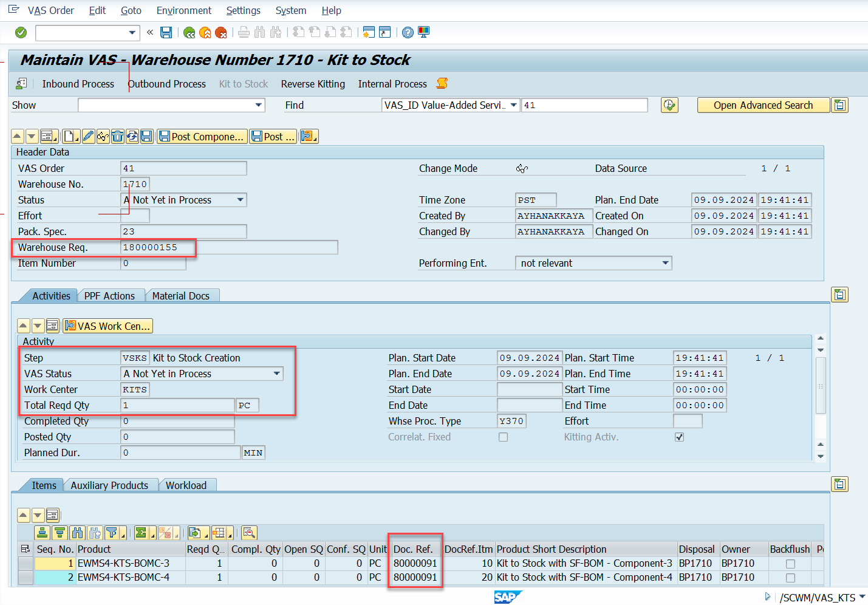Click the green Enter checkmark icon
Viewport: 868px width, 605px height.
coord(21,32)
